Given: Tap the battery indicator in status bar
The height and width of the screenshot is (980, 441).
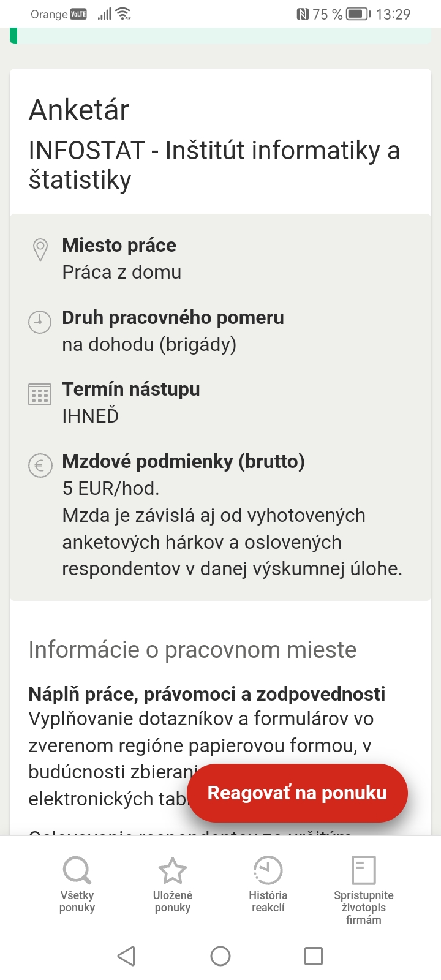Looking at the screenshot, I should [358, 14].
